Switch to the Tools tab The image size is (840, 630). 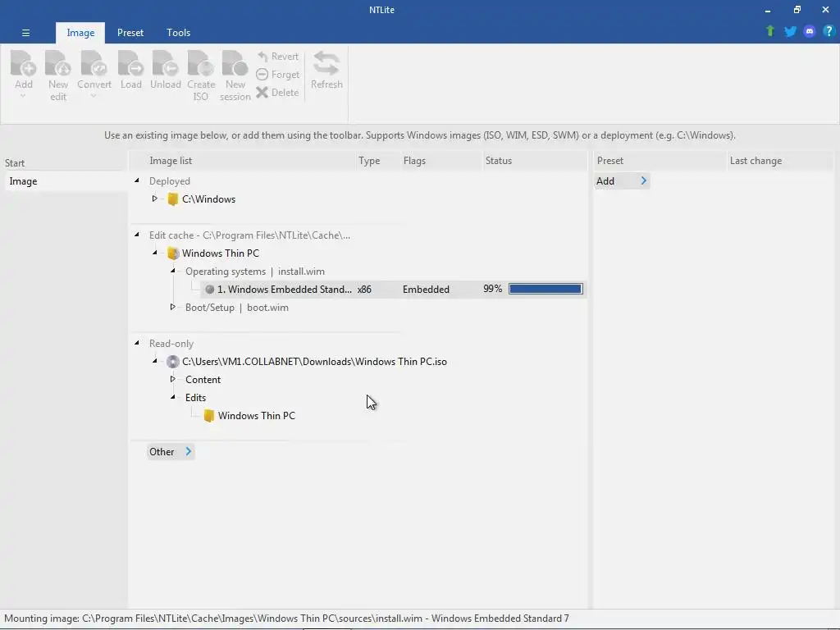coord(178,33)
